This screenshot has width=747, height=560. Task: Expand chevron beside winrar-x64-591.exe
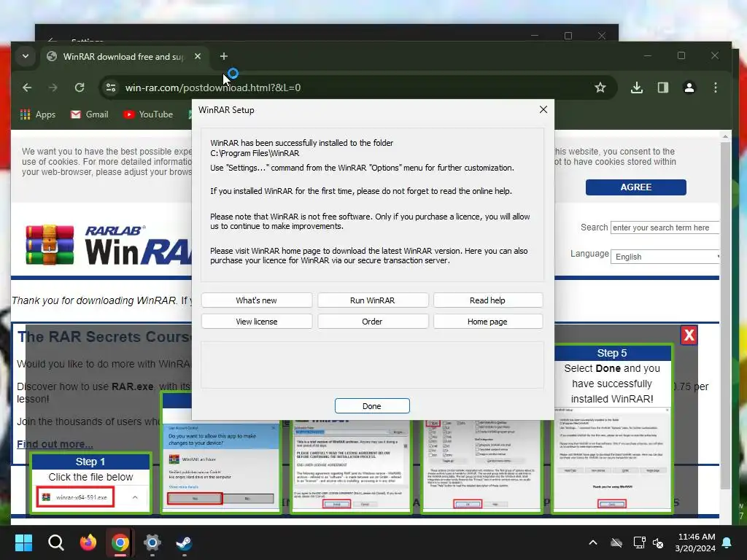pos(135,497)
